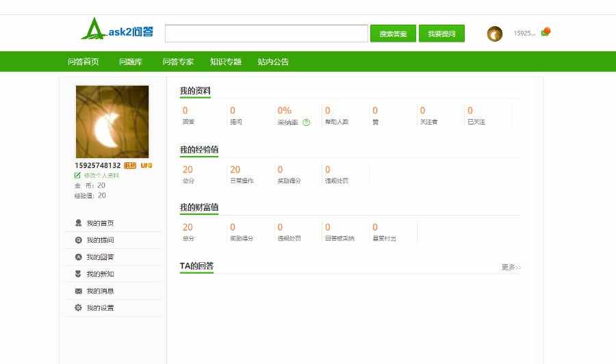Open the message notification icon in header

546,32
